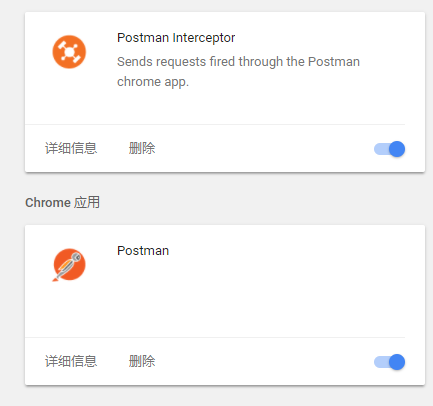This screenshot has width=433, height=406.
Task: Remove Postman Interceptor via its 删除 button
Action: click(x=142, y=148)
